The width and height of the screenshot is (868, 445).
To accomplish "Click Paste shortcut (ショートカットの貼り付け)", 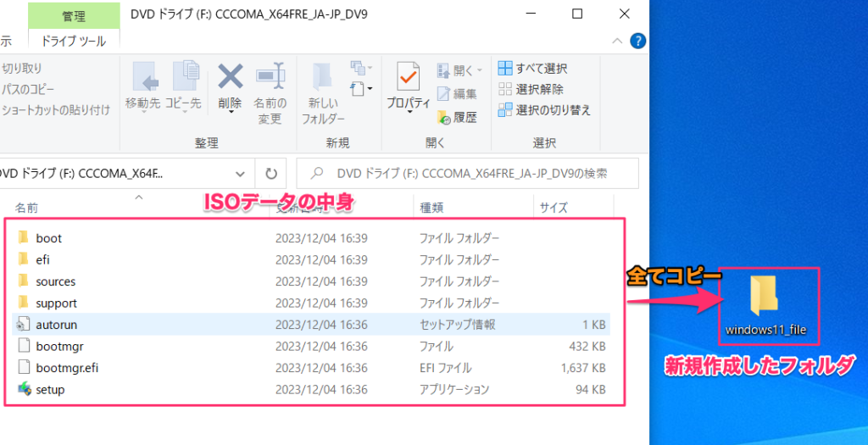I will click(x=54, y=109).
